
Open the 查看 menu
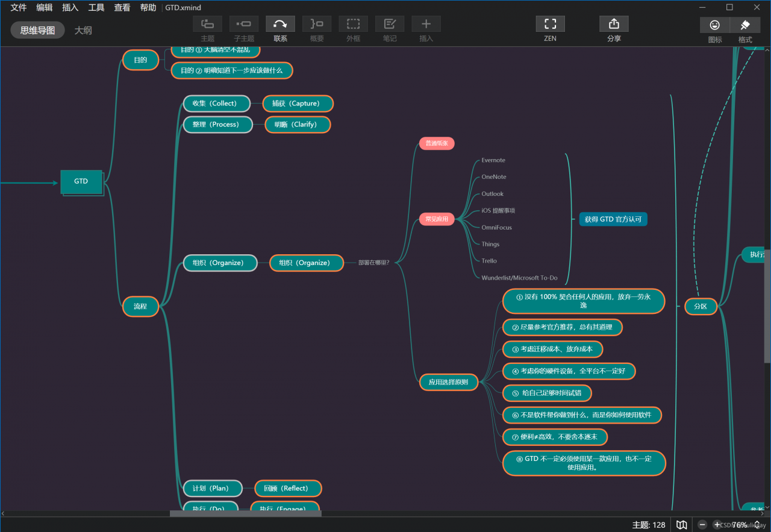[x=122, y=7]
